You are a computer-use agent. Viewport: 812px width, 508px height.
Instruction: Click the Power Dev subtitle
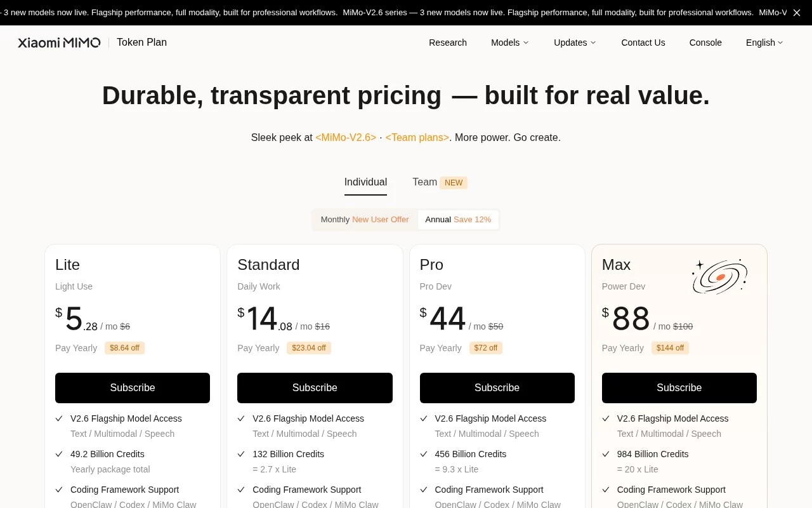point(624,286)
